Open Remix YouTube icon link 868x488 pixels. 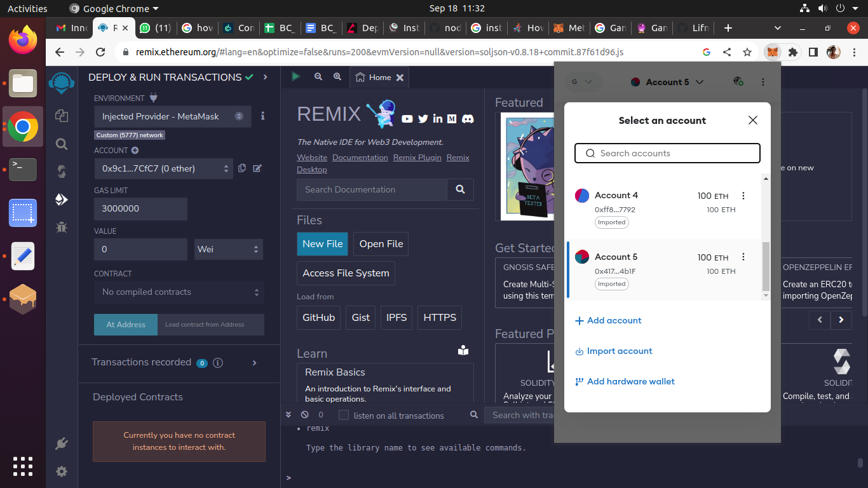click(407, 119)
